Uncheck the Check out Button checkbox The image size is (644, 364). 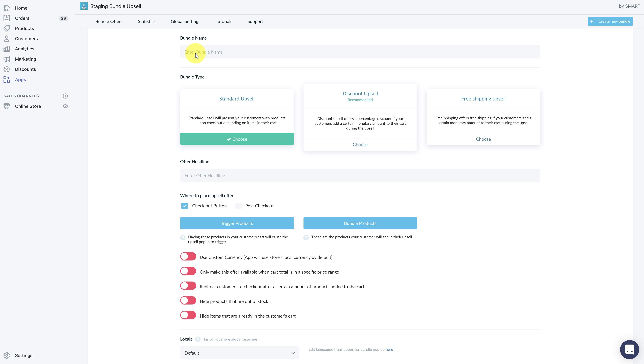185,206
